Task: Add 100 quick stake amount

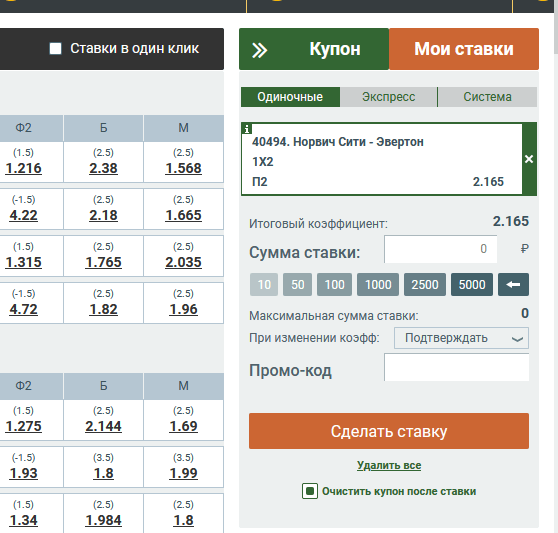Action: coord(335,284)
